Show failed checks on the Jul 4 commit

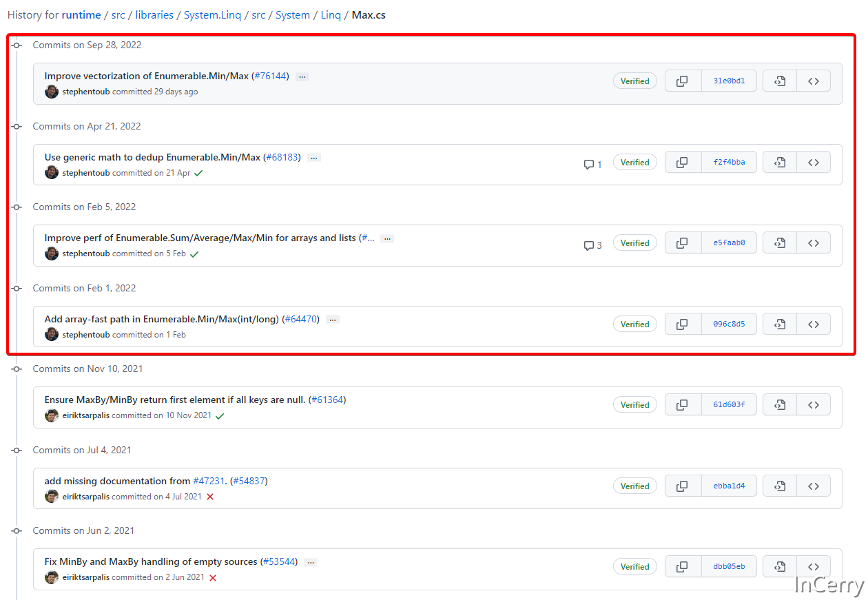(x=210, y=497)
